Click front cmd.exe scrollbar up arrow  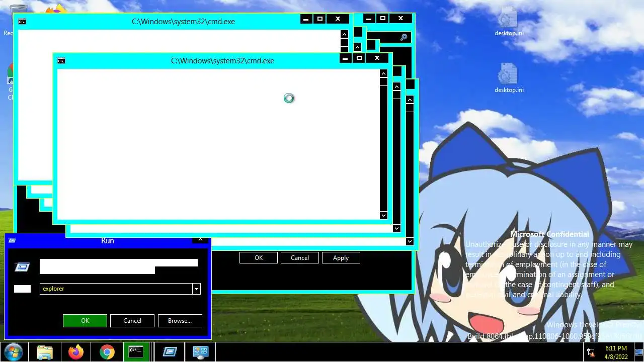[383, 73]
